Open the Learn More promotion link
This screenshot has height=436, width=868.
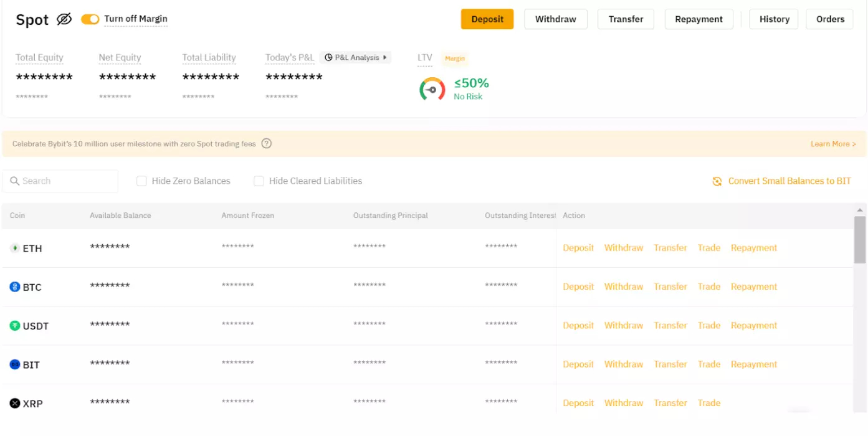pos(833,143)
